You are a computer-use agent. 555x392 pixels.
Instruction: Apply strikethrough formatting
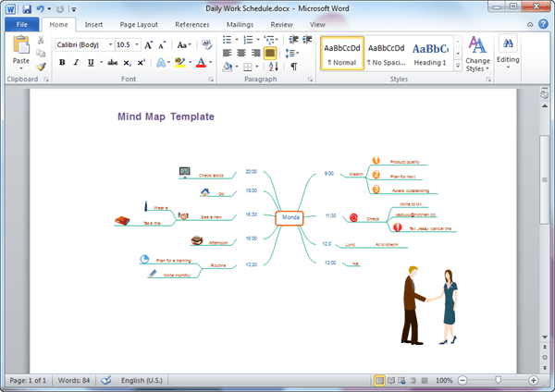tap(112, 63)
